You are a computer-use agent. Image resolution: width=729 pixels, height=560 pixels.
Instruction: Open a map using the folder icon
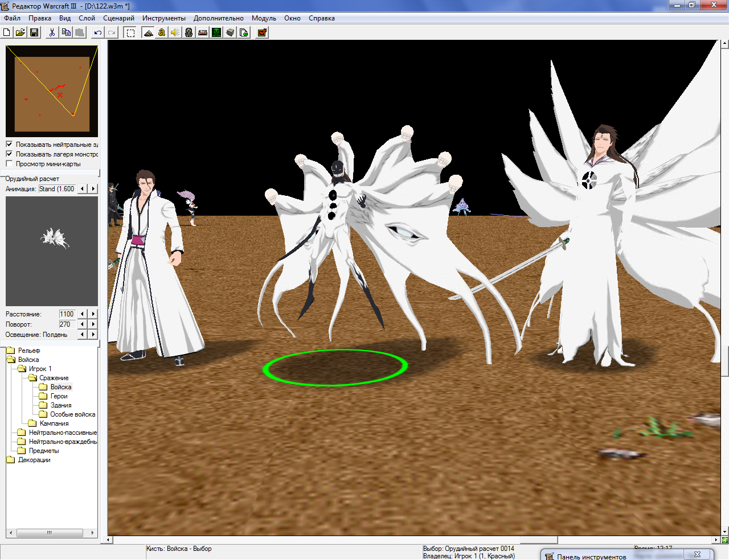pos(21,32)
